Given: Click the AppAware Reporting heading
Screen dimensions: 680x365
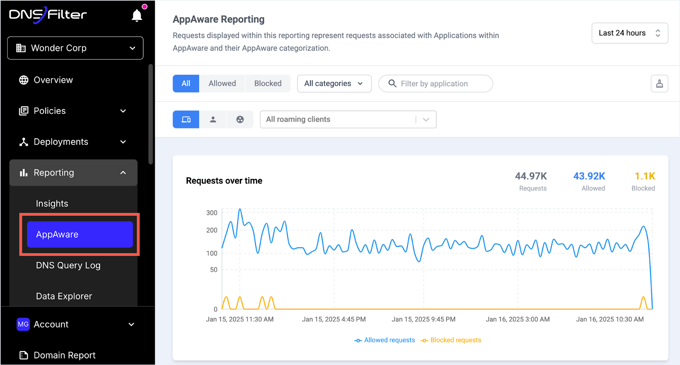Looking at the screenshot, I should [219, 19].
